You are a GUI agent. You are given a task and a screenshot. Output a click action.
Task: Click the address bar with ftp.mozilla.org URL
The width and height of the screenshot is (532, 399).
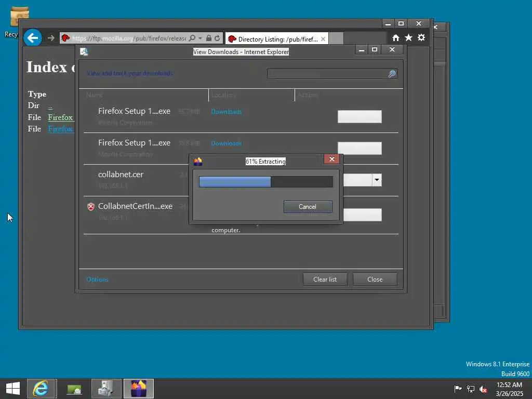click(x=129, y=38)
